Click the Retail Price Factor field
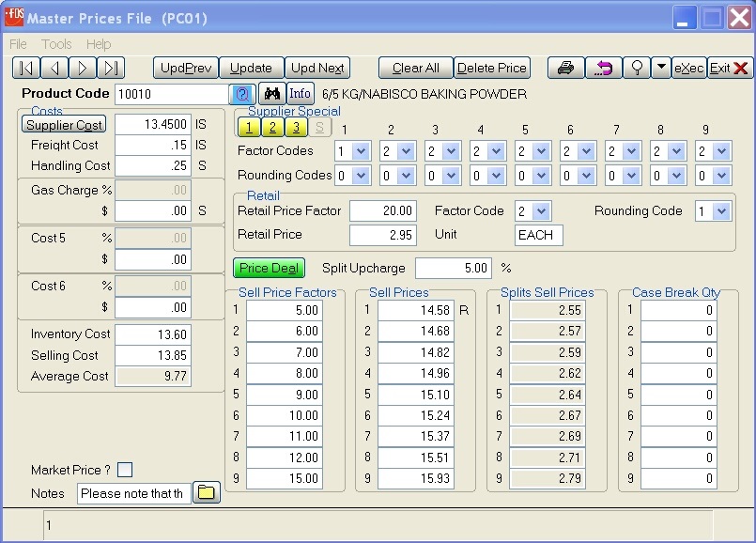This screenshot has width=756, height=543. [383, 210]
